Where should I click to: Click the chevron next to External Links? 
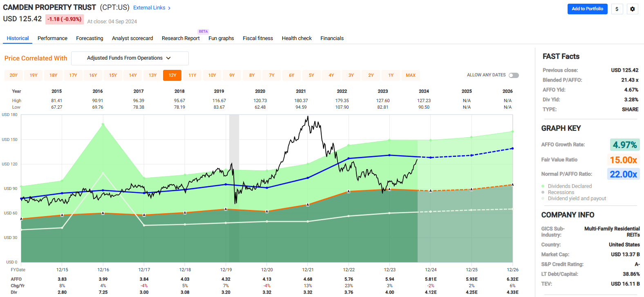point(169,8)
